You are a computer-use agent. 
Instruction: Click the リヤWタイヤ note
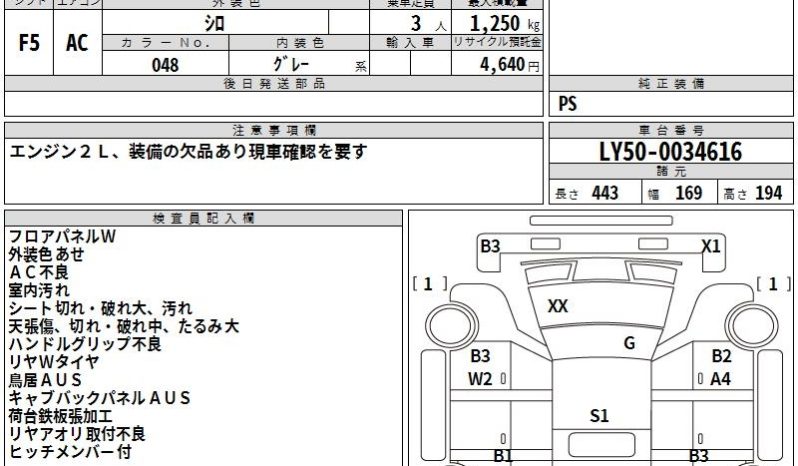point(53,362)
